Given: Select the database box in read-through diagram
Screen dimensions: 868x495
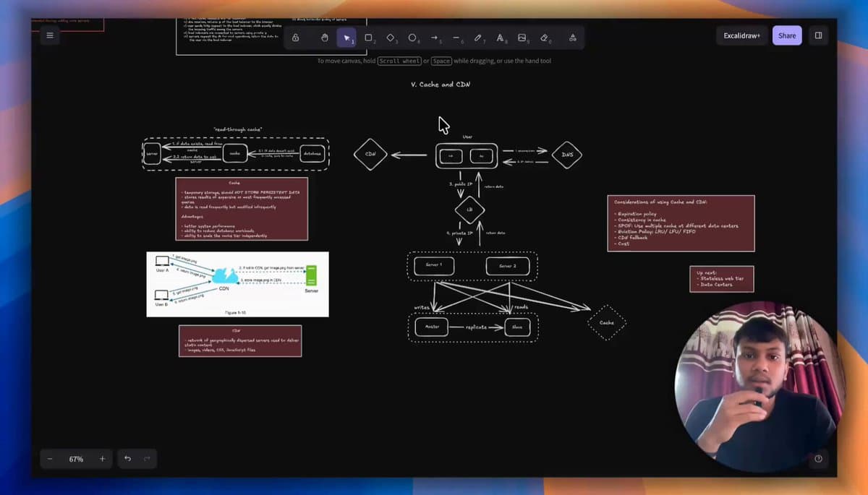Looking at the screenshot, I should (x=312, y=153).
